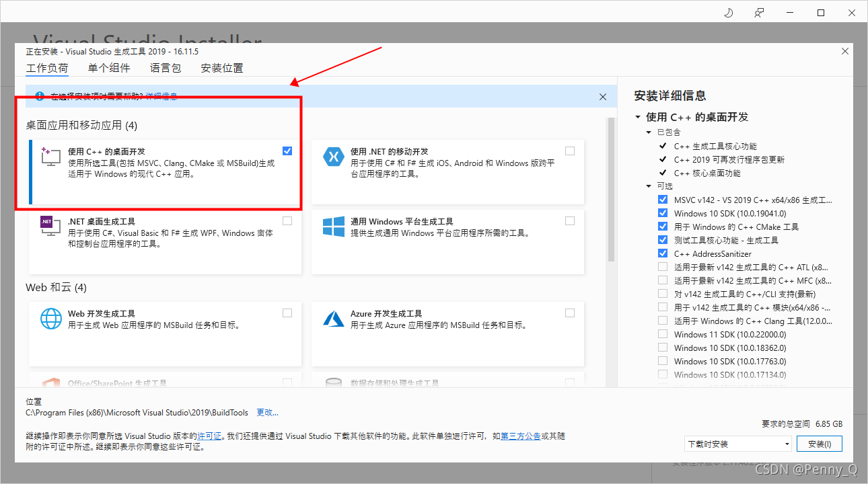The width and height of the screenshot is (868, 484).
Task: Click the feedback icon in the title bar
Action: tap(760, 12)
